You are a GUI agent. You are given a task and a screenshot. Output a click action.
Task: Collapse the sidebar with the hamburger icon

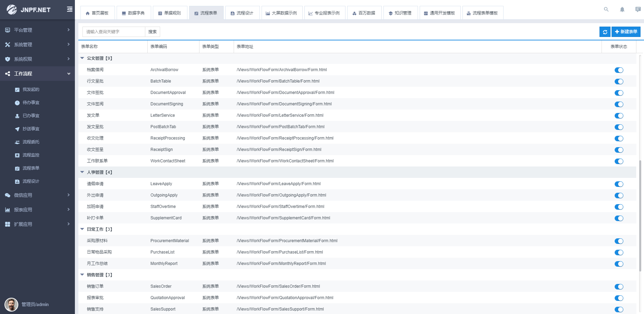point(70,9)
